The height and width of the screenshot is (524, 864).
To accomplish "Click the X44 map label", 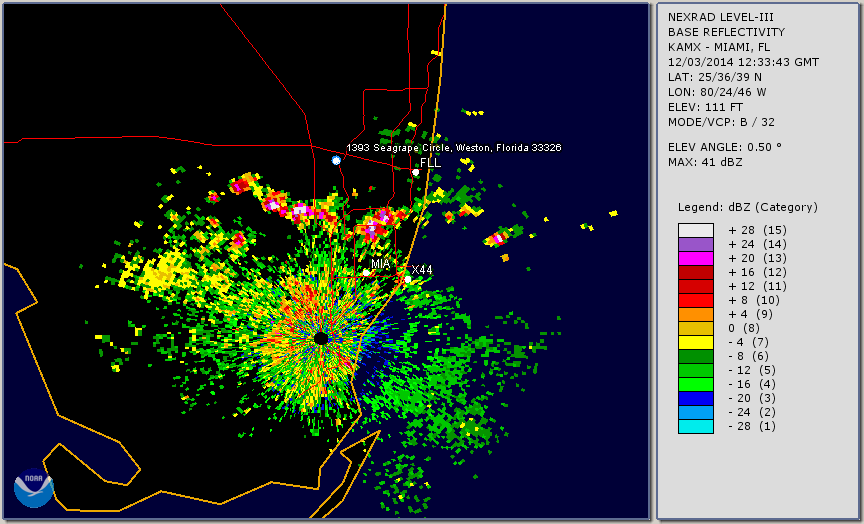I will (x=422, y=269).
